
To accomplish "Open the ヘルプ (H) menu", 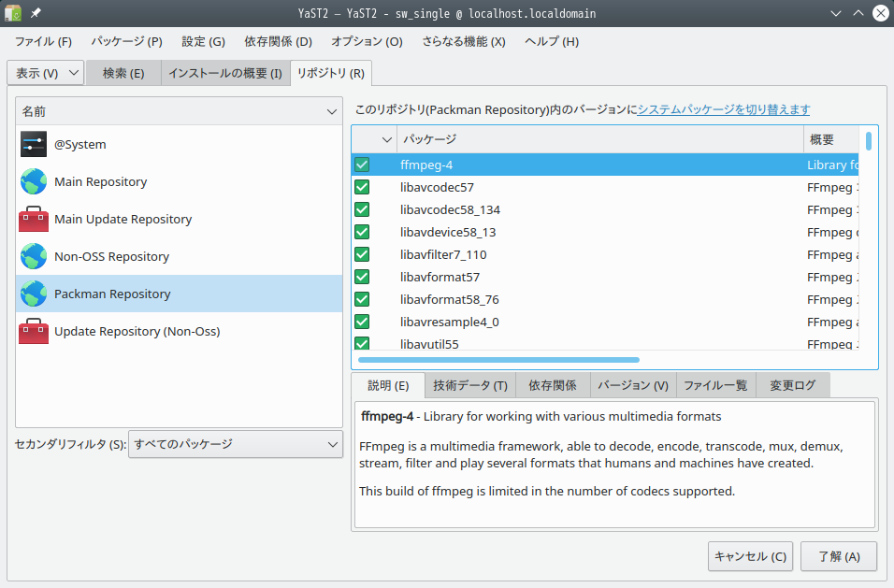I will [x=552, y=41].
